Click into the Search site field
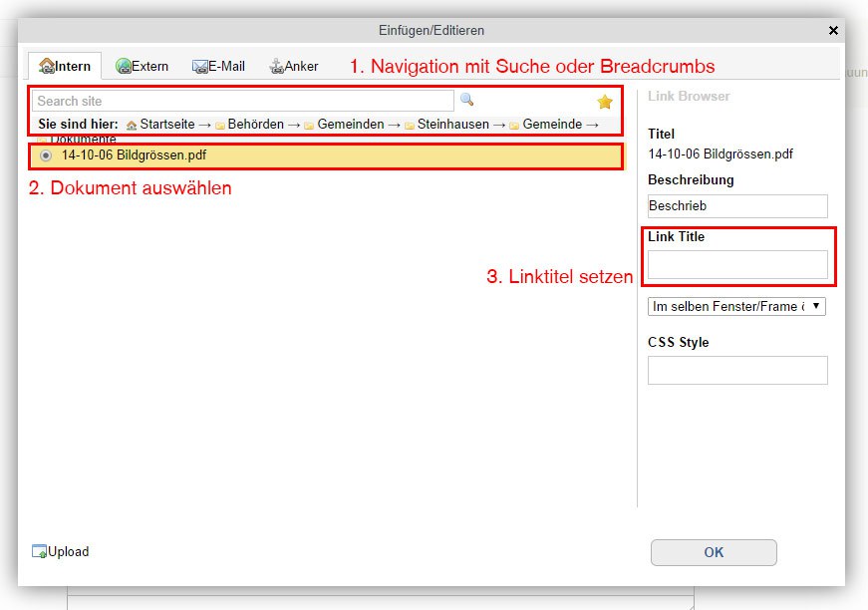This screenshot has width=868, height=610. [243, 101]
